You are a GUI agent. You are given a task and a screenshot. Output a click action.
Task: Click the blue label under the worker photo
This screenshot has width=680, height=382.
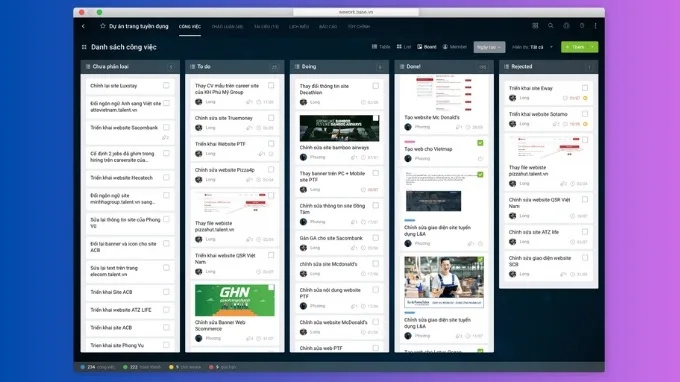pyautogui.click(x=410, y=313)
